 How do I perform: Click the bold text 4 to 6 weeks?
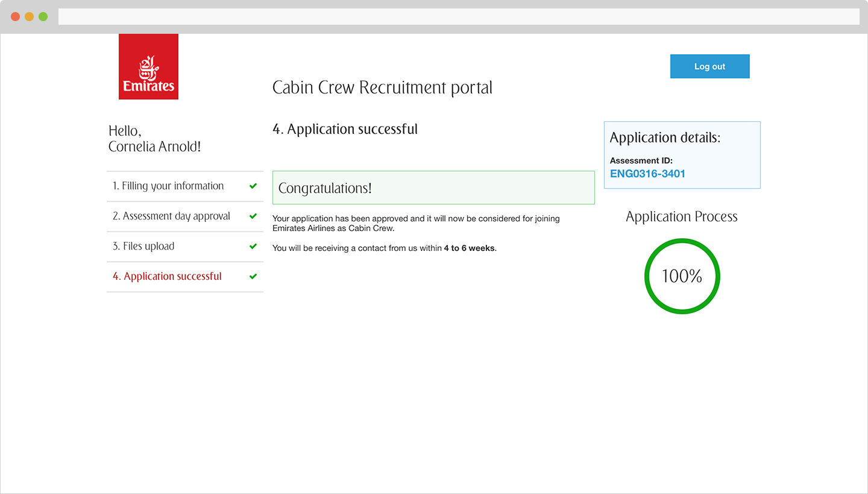tap(470, 248)
